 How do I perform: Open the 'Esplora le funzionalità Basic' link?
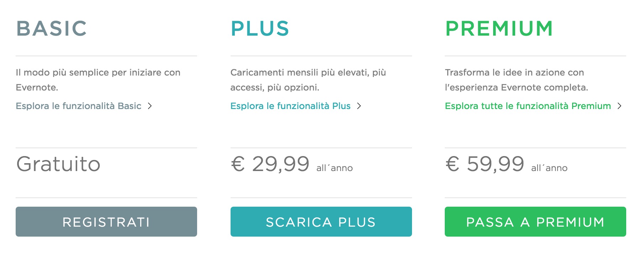point(79,106)
